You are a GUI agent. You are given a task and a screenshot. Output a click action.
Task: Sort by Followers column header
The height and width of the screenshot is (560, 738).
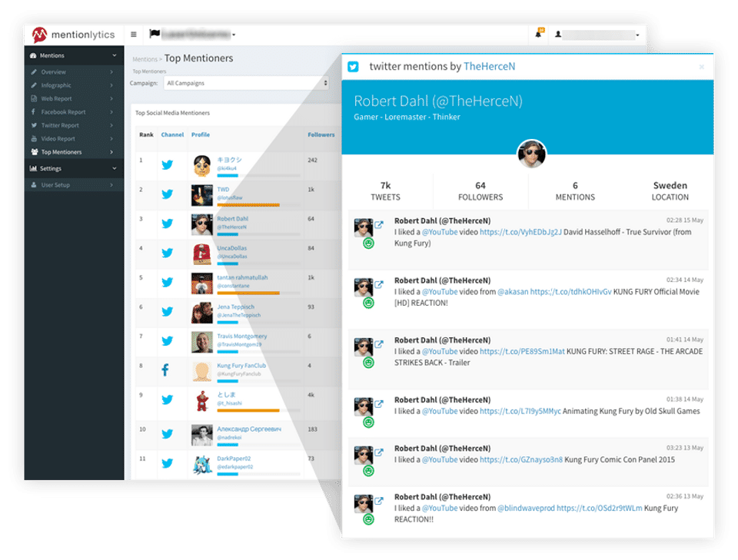321,134
